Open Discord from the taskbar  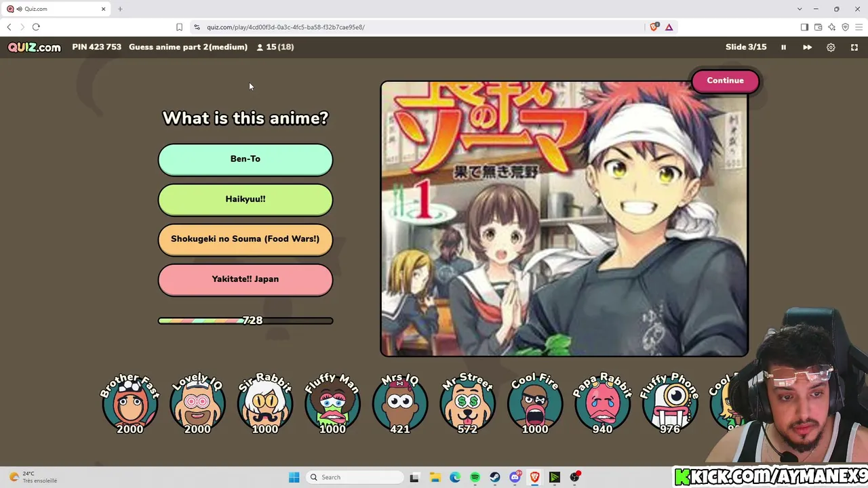[x=515, y=477]
